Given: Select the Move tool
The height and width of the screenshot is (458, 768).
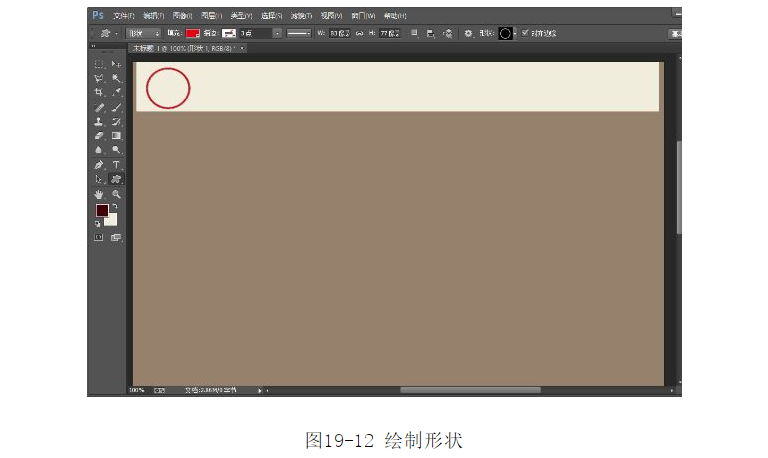Looking at the screenshot, I should pyautogui.click(x=116, y=64).
